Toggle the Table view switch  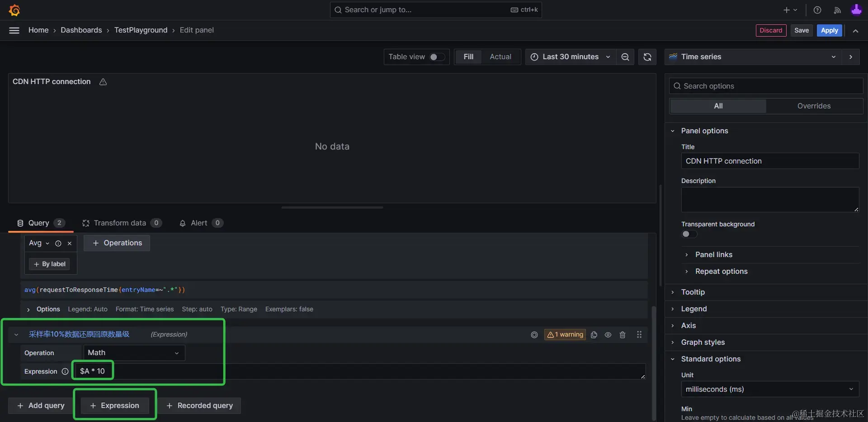[437, 57]
